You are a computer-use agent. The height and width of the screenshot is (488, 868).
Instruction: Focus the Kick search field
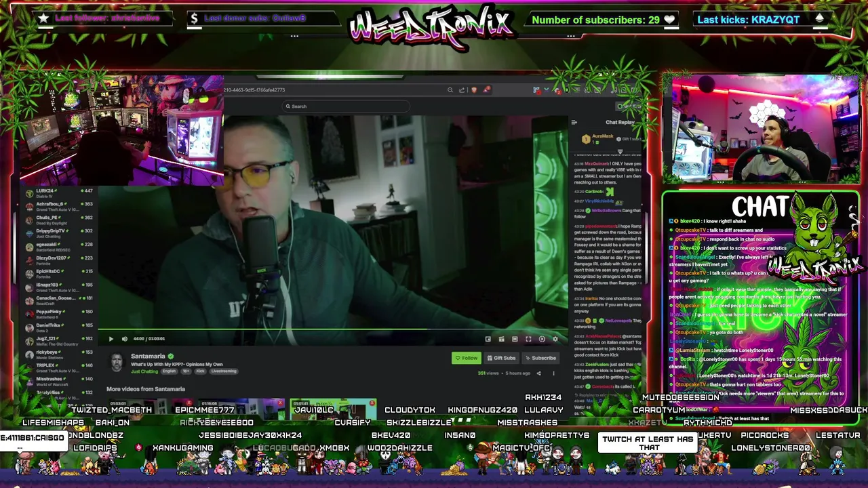coord(346,106)
